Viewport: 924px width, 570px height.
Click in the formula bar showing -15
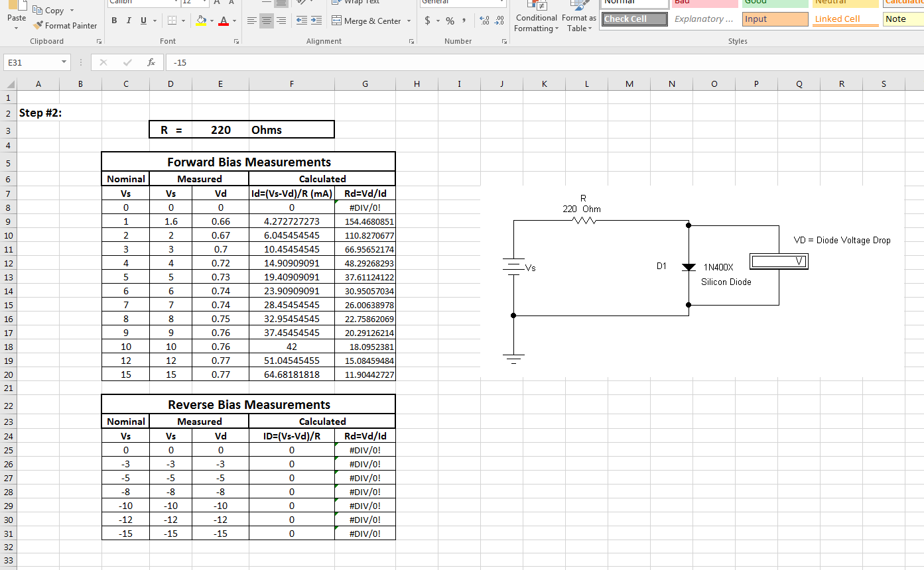pyautogui.click(x=544, y=62)
